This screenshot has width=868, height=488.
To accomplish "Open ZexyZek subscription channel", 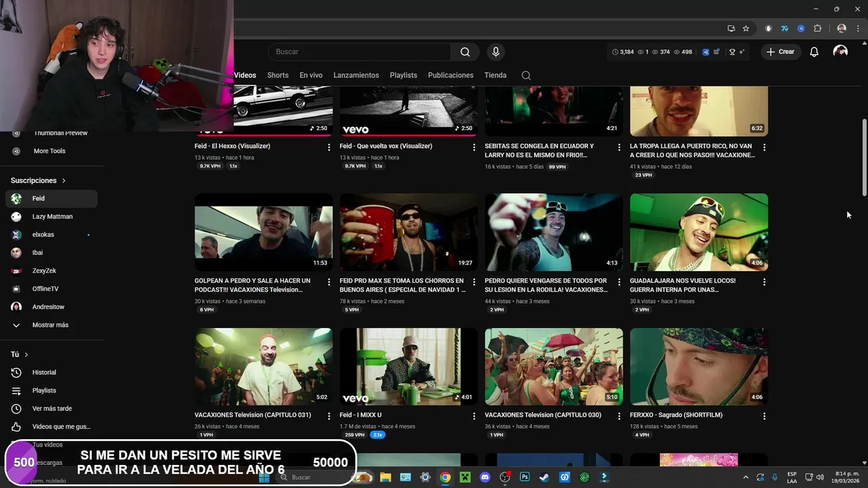I will tap(52, 270).
